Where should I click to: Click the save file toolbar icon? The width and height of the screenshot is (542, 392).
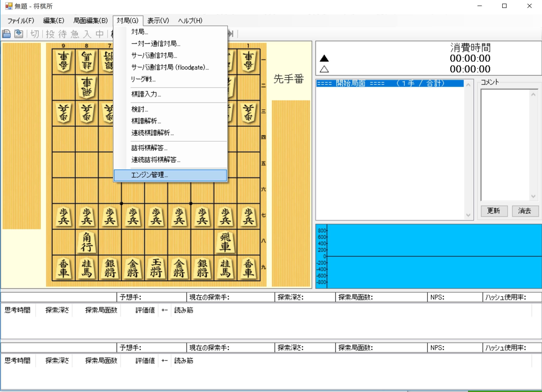pos(19,34)
